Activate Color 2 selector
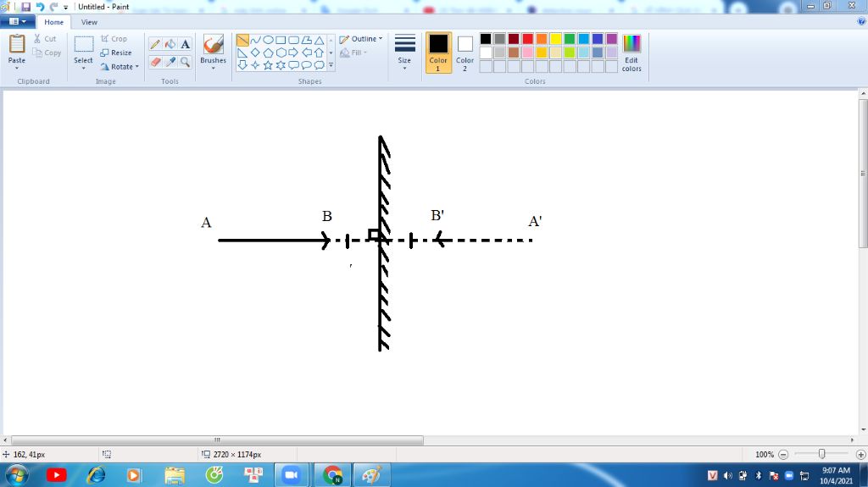The image size is (868, 487). point(465,53)
